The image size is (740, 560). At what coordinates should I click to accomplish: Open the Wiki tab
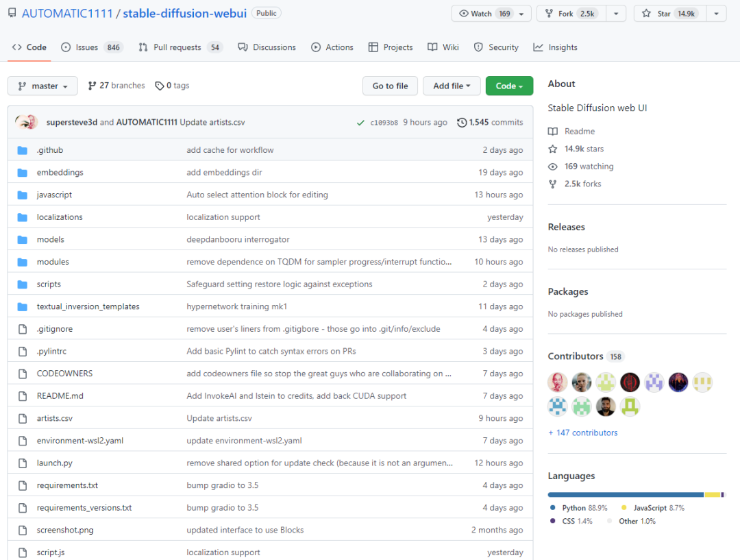[443, 47]
